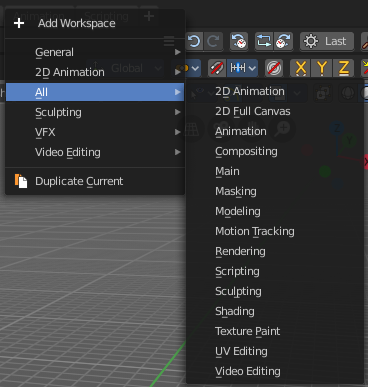This screenshot has height=387, width=368.
Task: Click the Redo arrow icon
Action: pyautogui.click(x=213, y=41)
